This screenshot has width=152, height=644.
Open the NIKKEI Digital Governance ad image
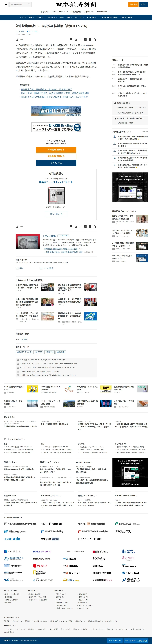(130, 187)
